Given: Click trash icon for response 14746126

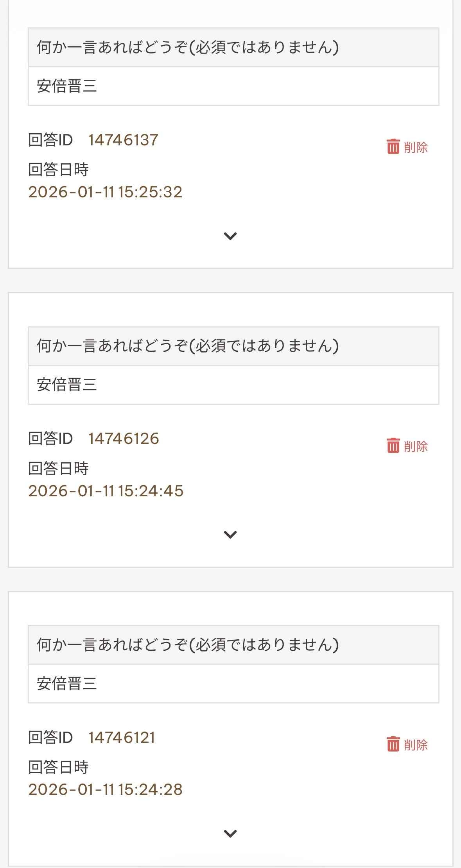Looking at the screenshot, I should (x=393, y=446).
